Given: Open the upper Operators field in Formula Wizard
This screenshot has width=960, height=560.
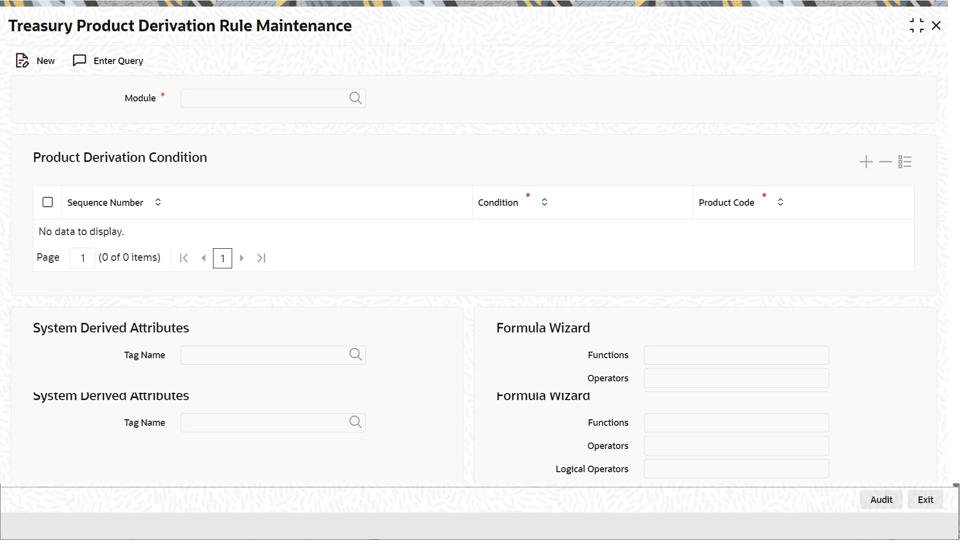Looking at the screenshot, I should point(736,378).
